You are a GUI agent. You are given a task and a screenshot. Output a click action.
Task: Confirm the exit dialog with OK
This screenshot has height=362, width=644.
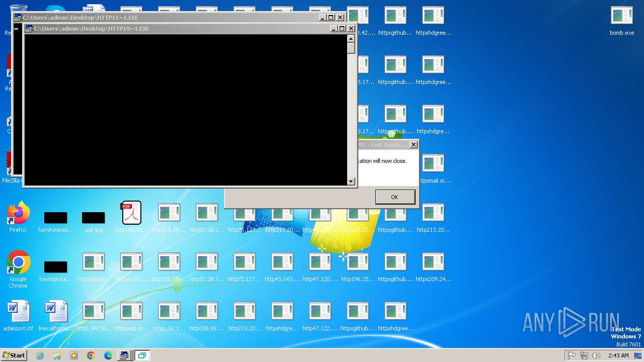[395, 197]
